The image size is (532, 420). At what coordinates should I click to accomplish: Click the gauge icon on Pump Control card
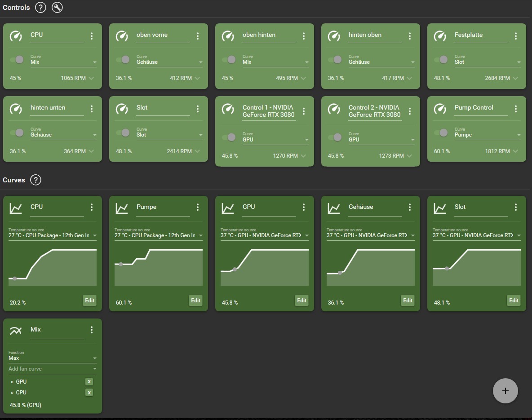pyautogui.click(x=440, y=109)
